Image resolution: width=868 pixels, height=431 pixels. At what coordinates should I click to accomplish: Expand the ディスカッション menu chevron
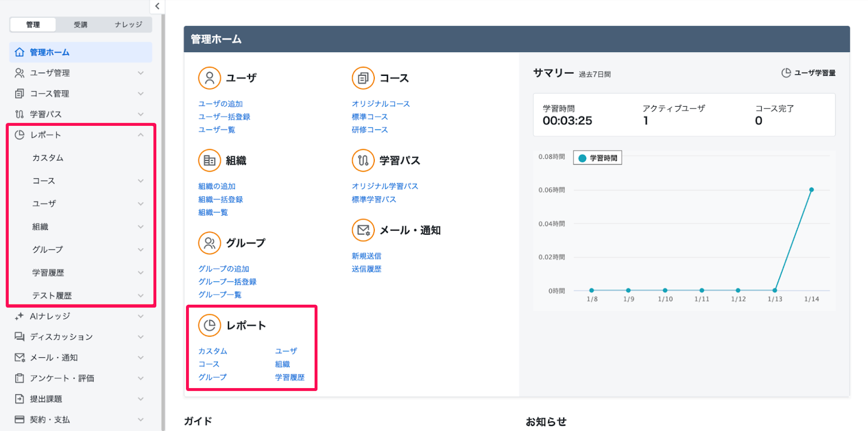coord(141,337)
